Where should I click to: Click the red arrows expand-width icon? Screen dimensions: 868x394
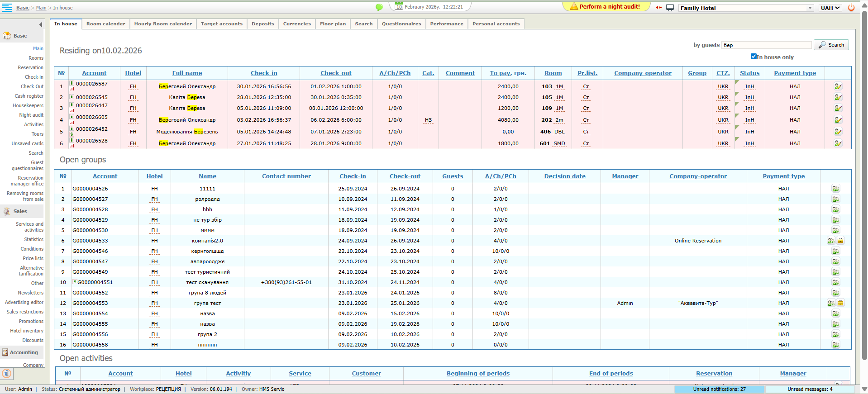point(658,8)
